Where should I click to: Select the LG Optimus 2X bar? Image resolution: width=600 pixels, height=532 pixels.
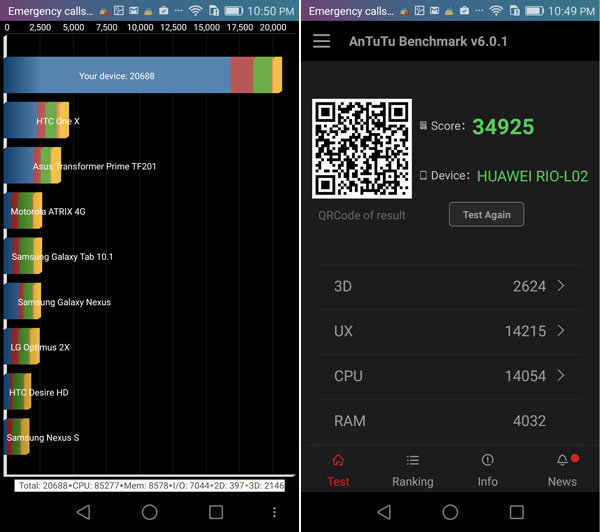22,346
